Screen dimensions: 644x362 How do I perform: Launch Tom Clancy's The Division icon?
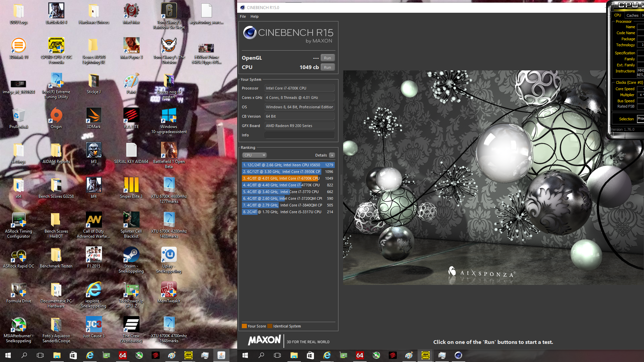tap(169, 50)
